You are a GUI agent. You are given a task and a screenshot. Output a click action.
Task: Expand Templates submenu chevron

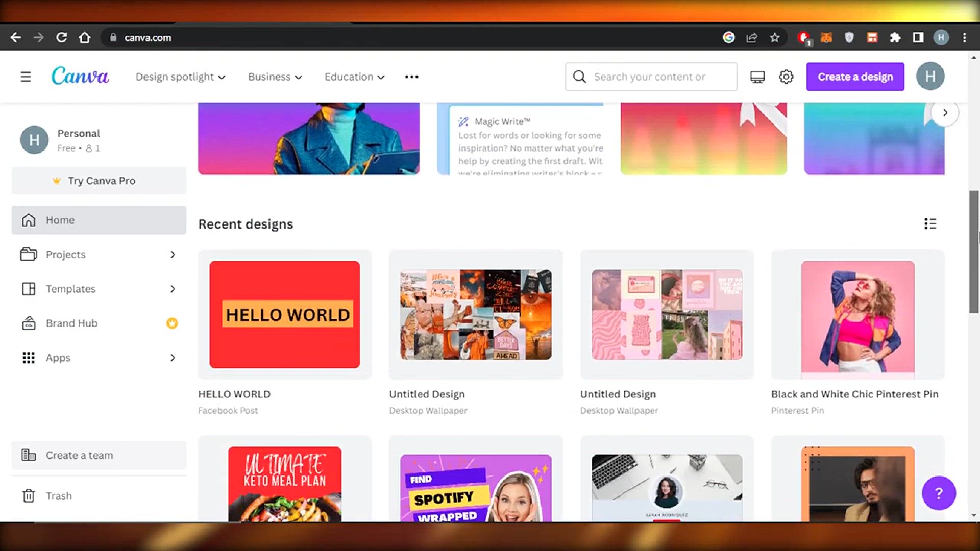[x=173, y=289]
